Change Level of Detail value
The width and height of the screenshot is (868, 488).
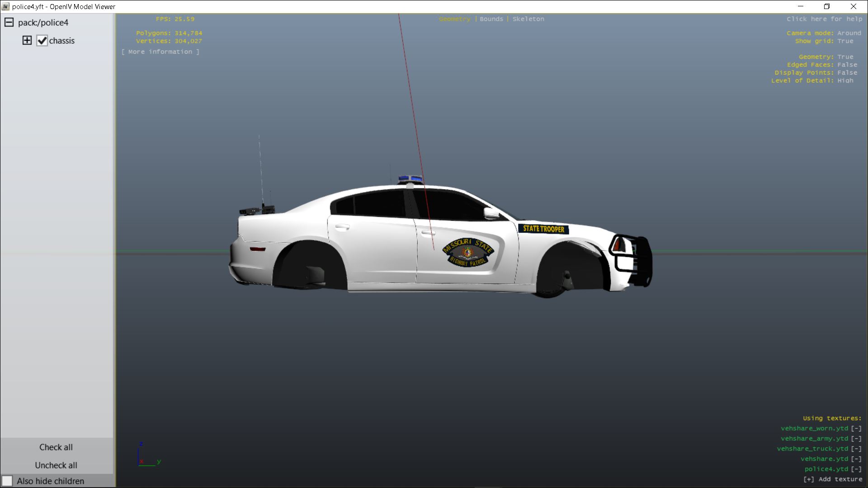845,80
